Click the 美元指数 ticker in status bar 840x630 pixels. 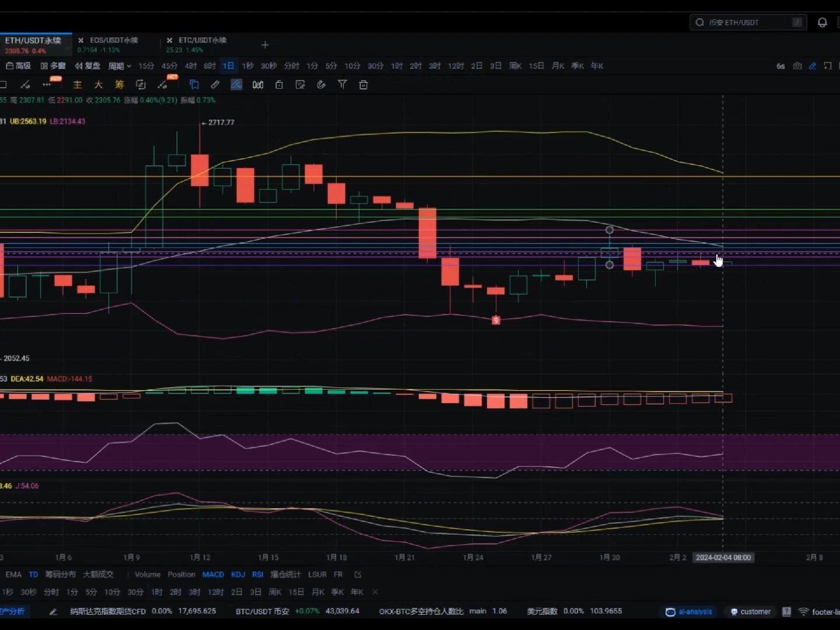click(575, 611)
